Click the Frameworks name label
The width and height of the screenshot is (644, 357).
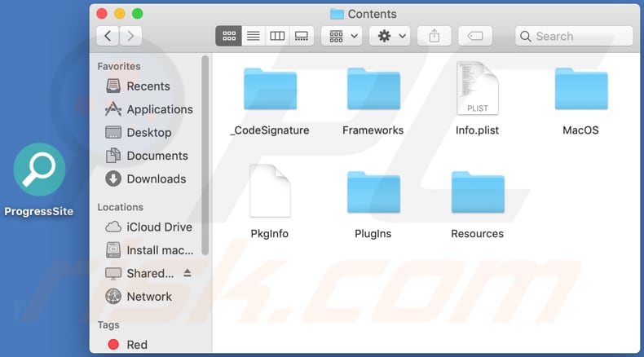[x=373, y=130]
